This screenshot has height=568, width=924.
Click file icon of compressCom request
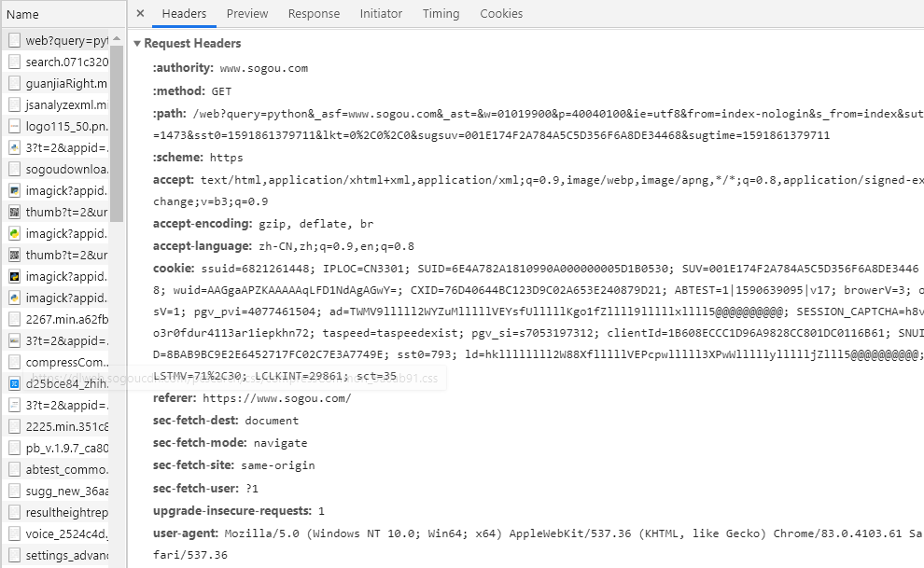coord(14,363)
